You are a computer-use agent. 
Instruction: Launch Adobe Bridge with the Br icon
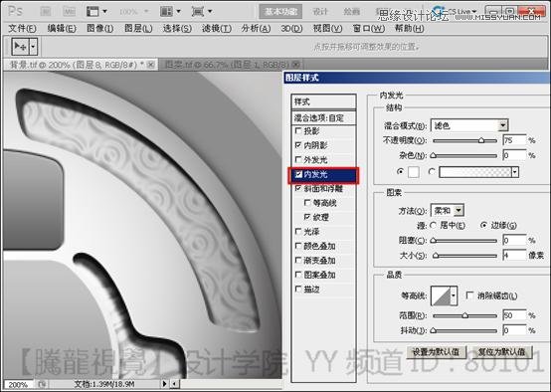(46, 12)
